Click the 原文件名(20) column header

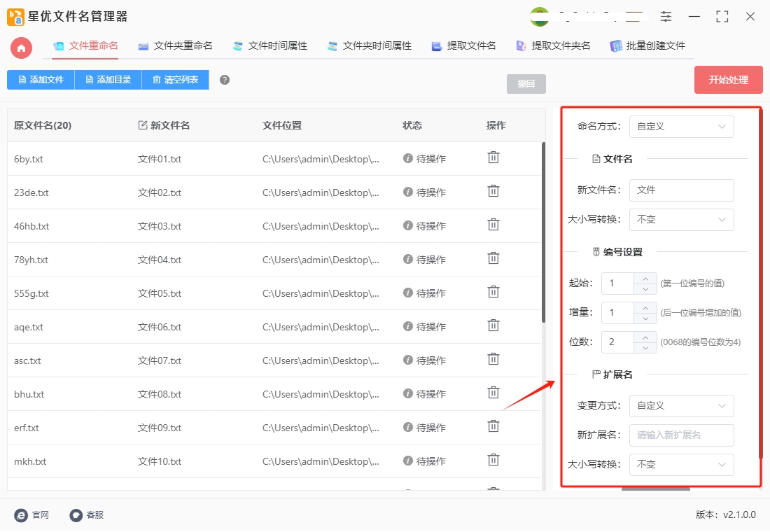[x=43, y=125]
